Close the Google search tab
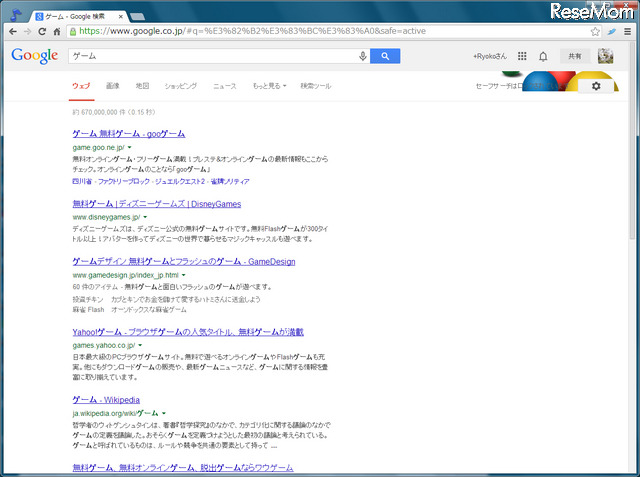This screenshot has height=477, width=640. 120,17
